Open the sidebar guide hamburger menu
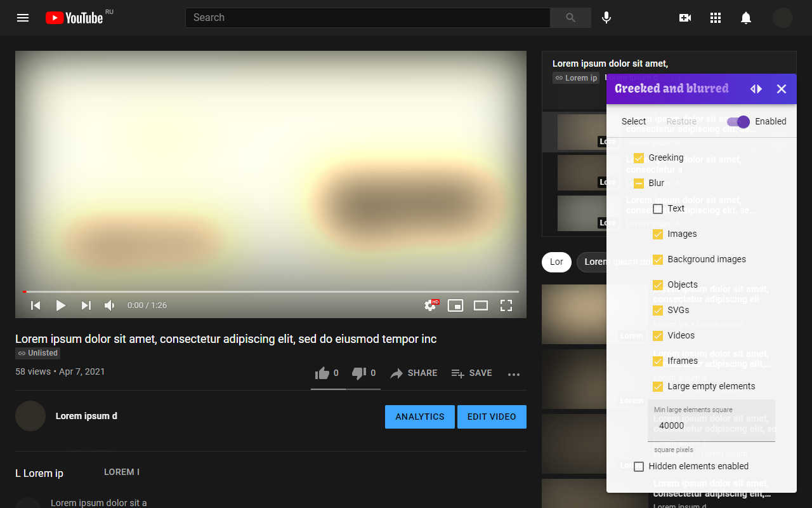Image resolution: width=812 pixels, height=508 pixels. (x=23, y=18)
